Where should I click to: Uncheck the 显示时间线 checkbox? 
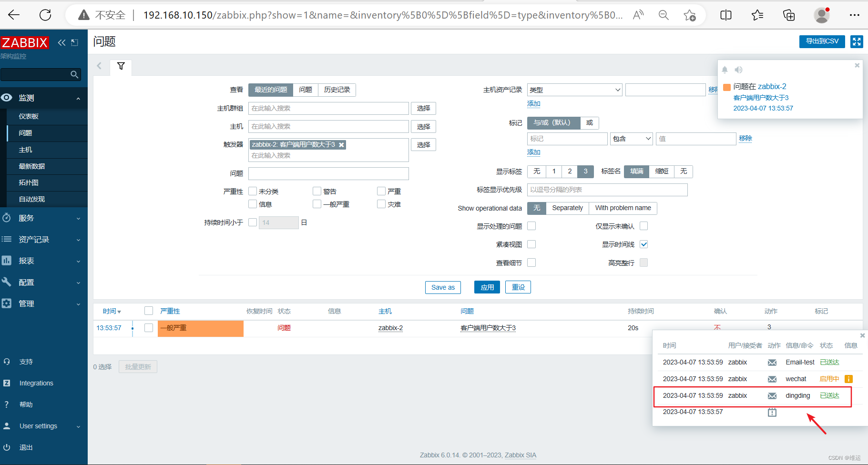(x=643, y=244)
